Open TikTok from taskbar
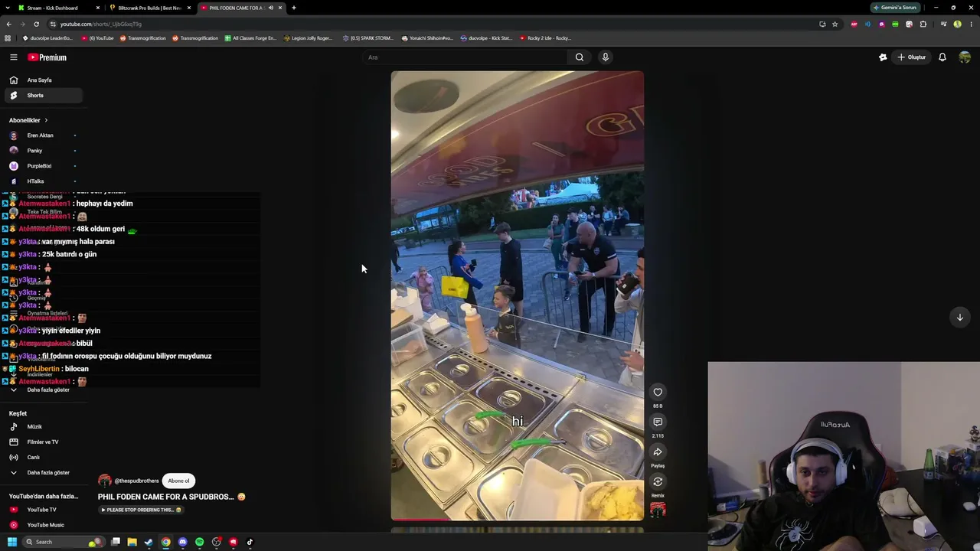The image size is (980, 551). [250, 542]
